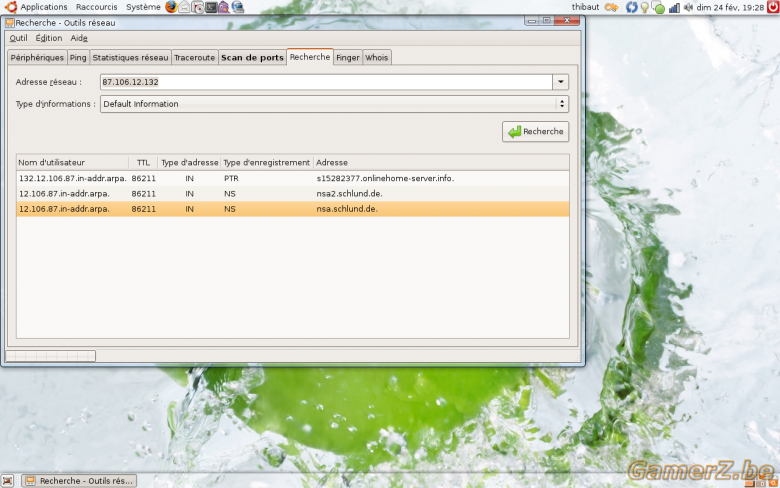Select the highlighted nsa.schlund.de. row
The height and width of the screenshot is (488, 780).
tap(293, 209)
